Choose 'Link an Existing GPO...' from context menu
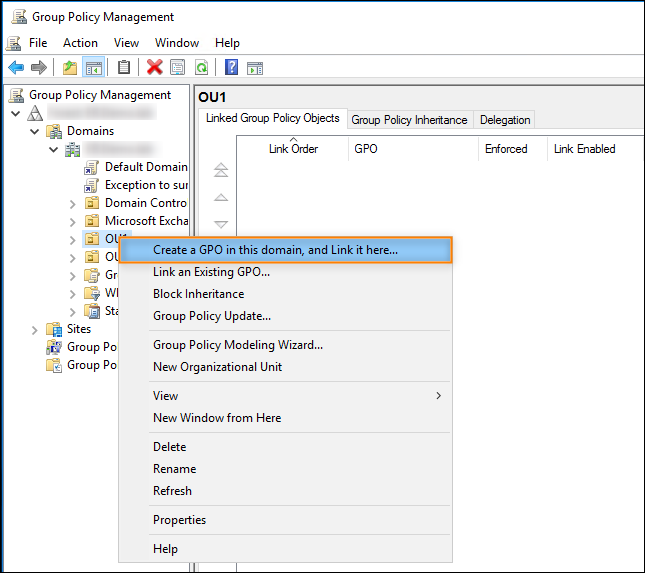Image resolution: width=645 pixels, height=573 pixels. (x=211, y=272)
